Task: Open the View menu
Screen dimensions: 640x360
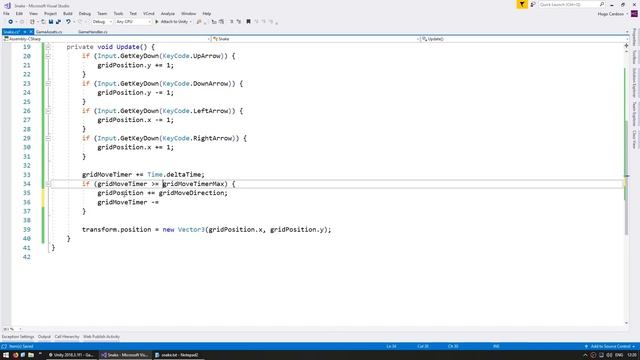Action: tap(33, 14)
